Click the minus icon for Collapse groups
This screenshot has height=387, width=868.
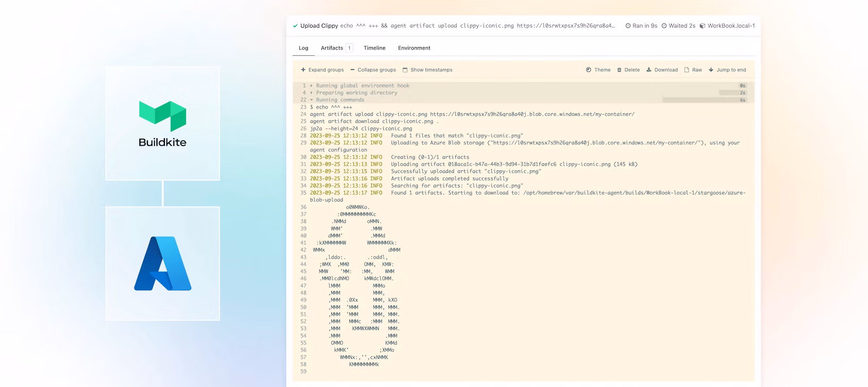[352, 70]
